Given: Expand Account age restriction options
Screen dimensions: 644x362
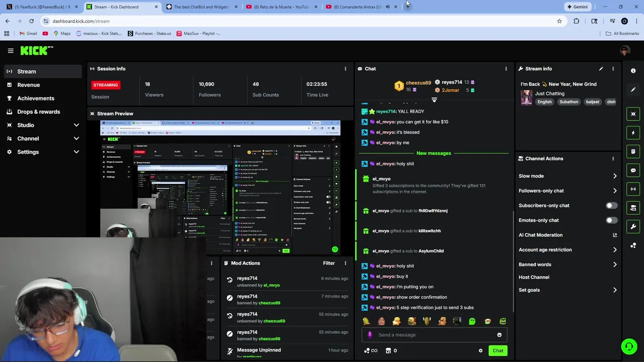Looking at the screenshot, I should 615,250.
